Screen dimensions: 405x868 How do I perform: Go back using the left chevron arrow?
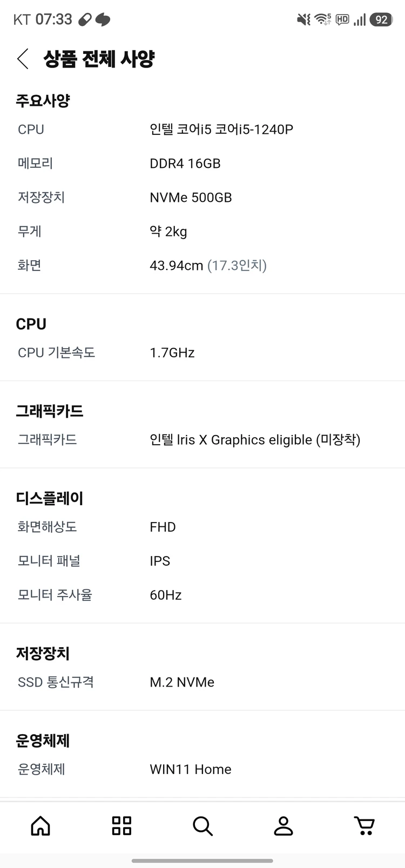[x=23, y=59]
